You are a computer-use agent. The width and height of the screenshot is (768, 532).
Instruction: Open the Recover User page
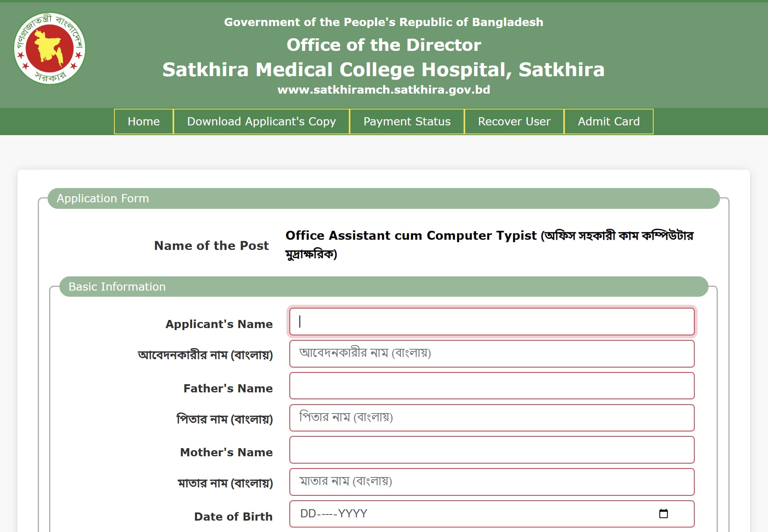tap(514, 121)
